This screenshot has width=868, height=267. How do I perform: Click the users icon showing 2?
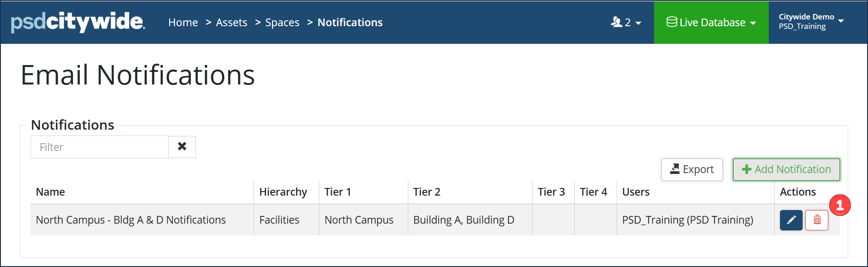coord(616,22)
